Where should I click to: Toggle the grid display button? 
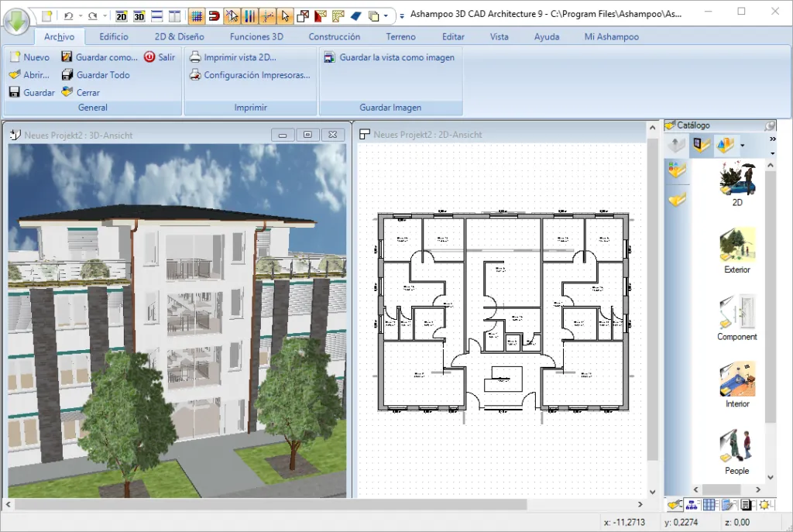pyautogui.click(x=197, y=15)
